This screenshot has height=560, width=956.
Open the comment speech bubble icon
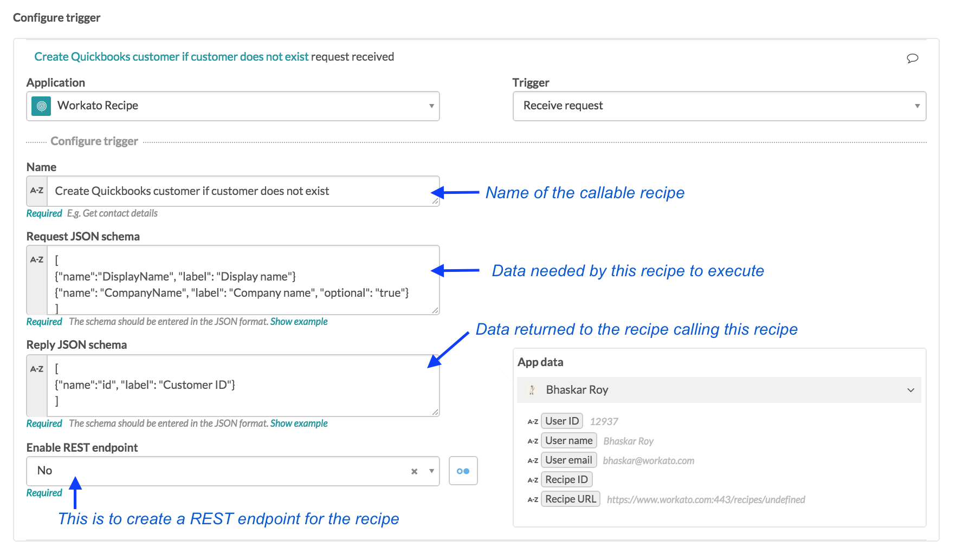pyautogui.click(x=913, y=58)
